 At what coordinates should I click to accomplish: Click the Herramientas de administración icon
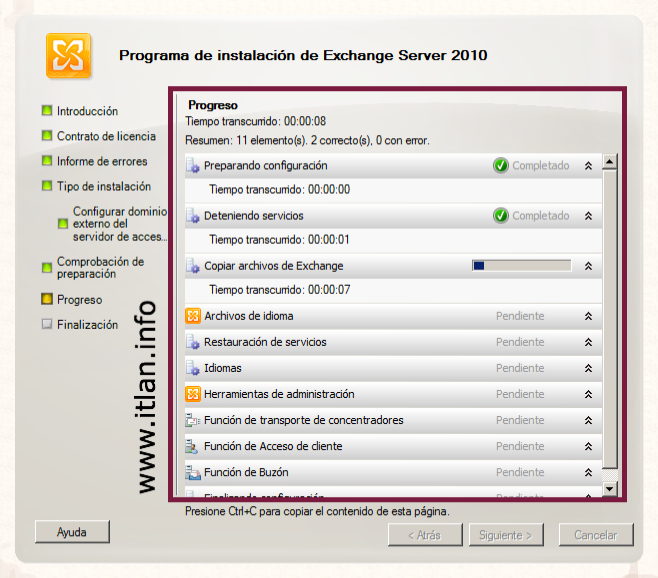click(x=194, y=394)
